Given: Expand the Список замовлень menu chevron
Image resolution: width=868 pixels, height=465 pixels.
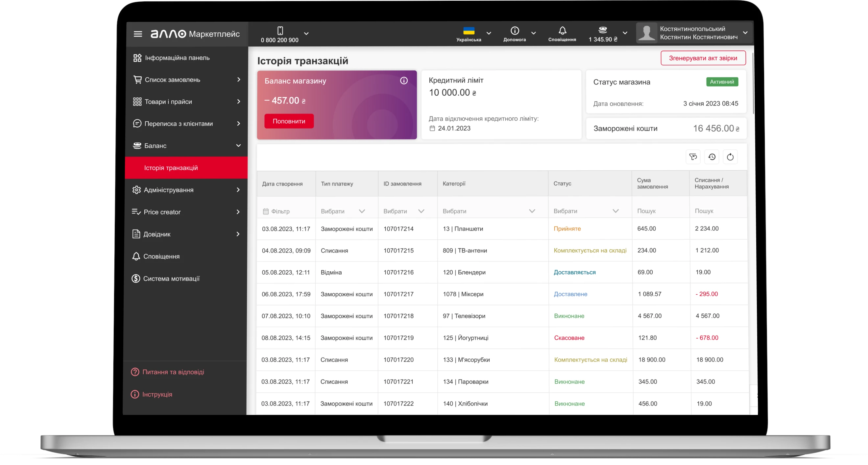Looking at the screenshot, I should click(x=239, y=80).
